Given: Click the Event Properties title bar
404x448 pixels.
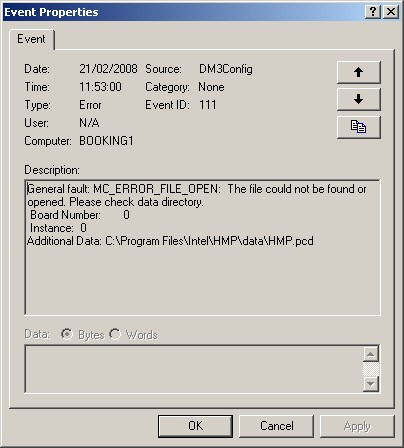Looking at the screenshot, I should [x=183, y=12].
